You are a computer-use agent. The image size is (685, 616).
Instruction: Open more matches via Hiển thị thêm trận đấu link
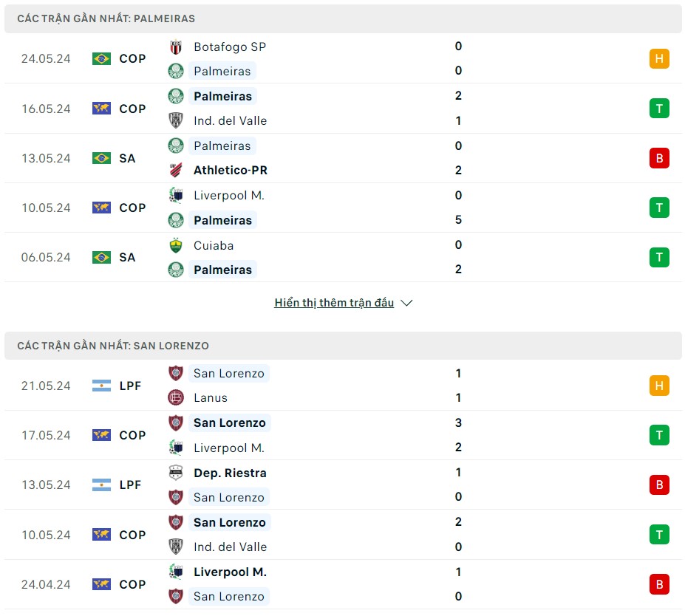click(x=334, y=302)
